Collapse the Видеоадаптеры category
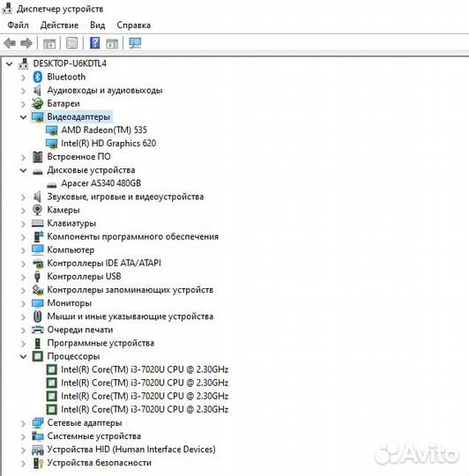The width and height of the screenshot is (469, 476). pos(24,117)
